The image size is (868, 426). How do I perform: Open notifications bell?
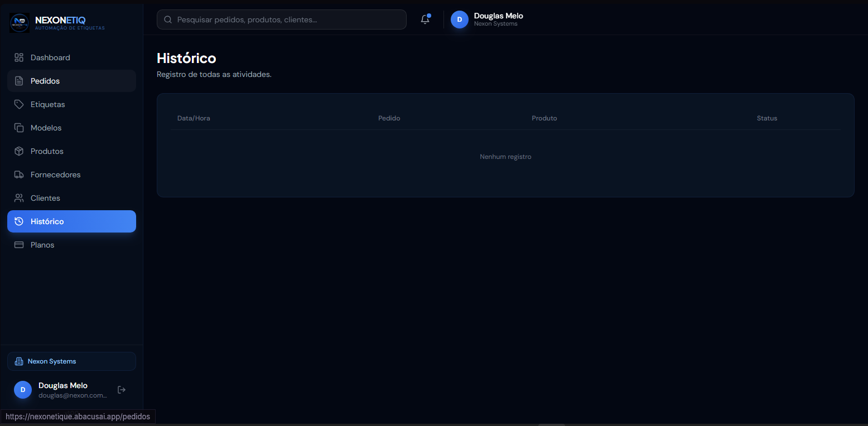point(425,20)
